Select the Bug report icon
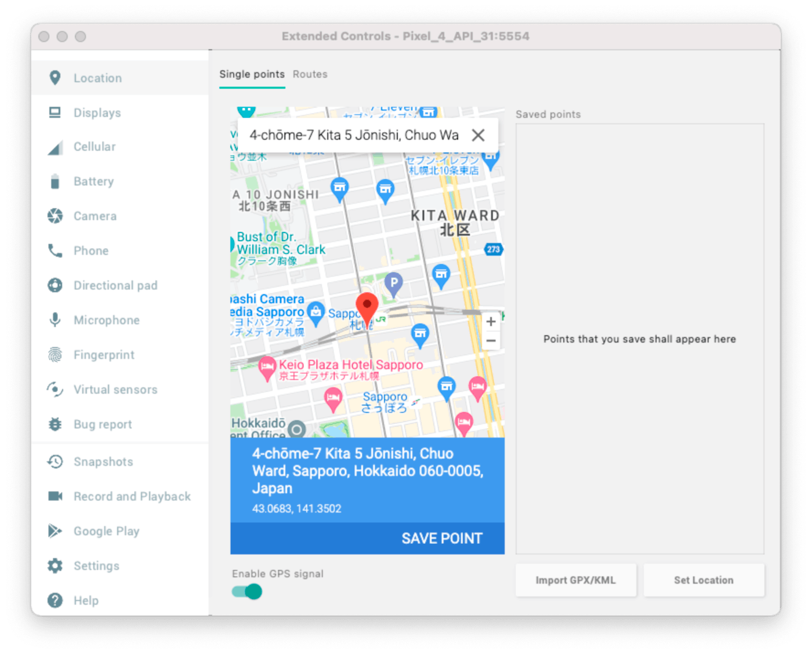812x654 pixels. 55,424
